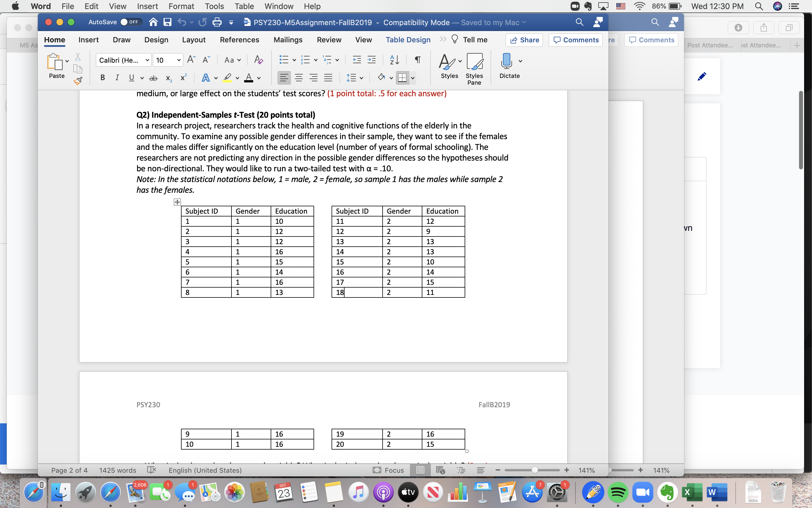Align text right

[314, 78]
